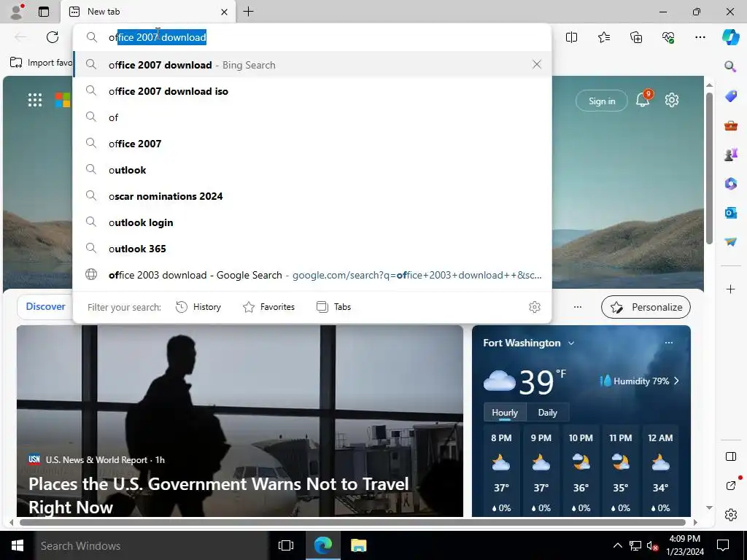747x560 pixels.
Task: Open File Explorer from the taskbar
Action: (x=358, y=545)
